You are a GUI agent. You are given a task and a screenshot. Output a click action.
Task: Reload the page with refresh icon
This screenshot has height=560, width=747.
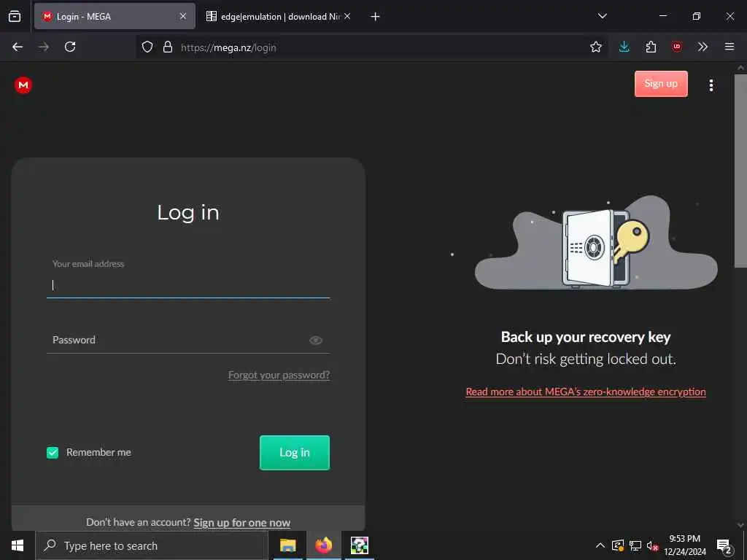[70, 47]
